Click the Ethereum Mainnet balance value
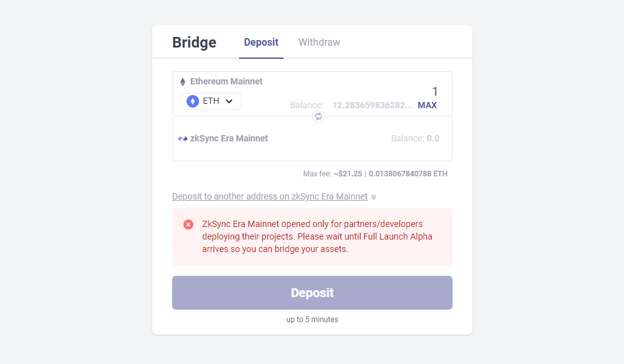Image resolution: width=624 pixels, height=364 pixels. click(372, 105)
